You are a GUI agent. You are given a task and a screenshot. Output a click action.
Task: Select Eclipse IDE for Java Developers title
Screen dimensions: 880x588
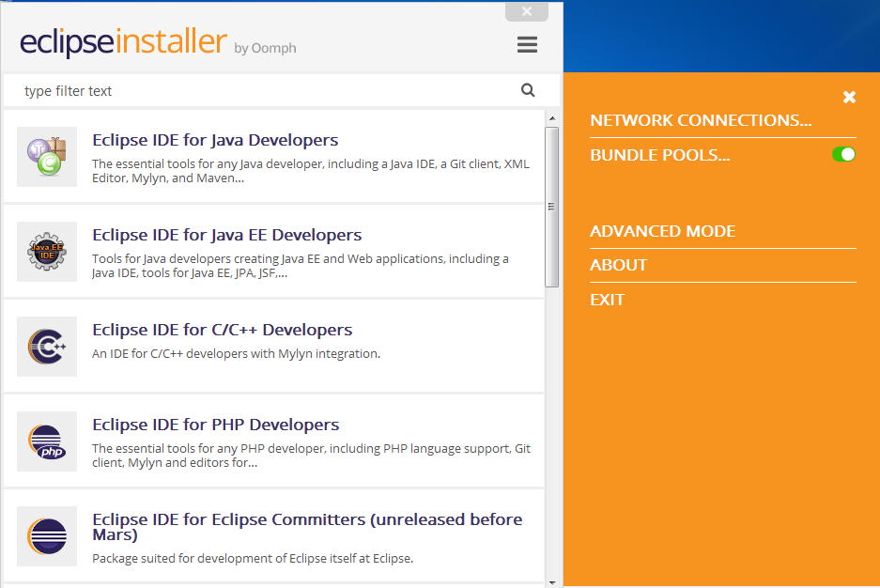pos(215,140)
